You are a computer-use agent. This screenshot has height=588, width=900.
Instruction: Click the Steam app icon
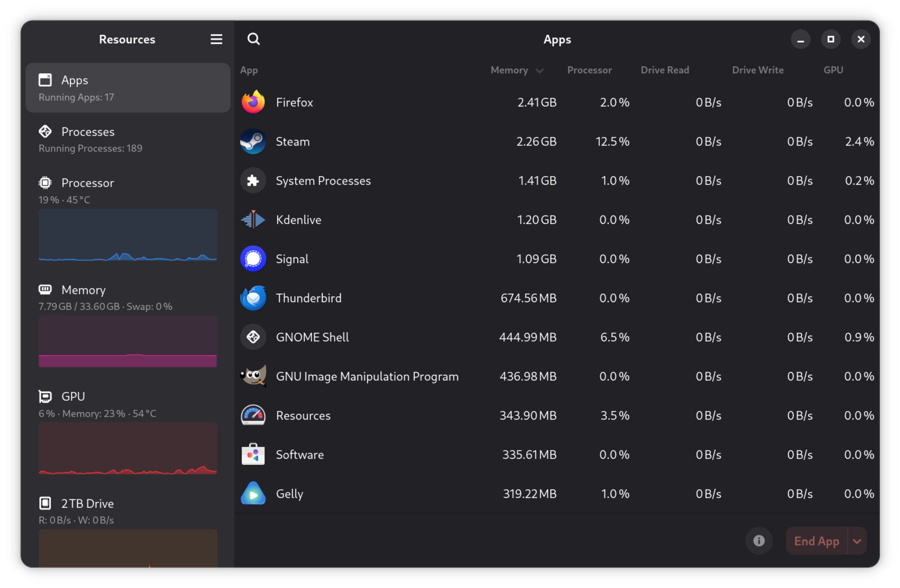coord(253,141)
